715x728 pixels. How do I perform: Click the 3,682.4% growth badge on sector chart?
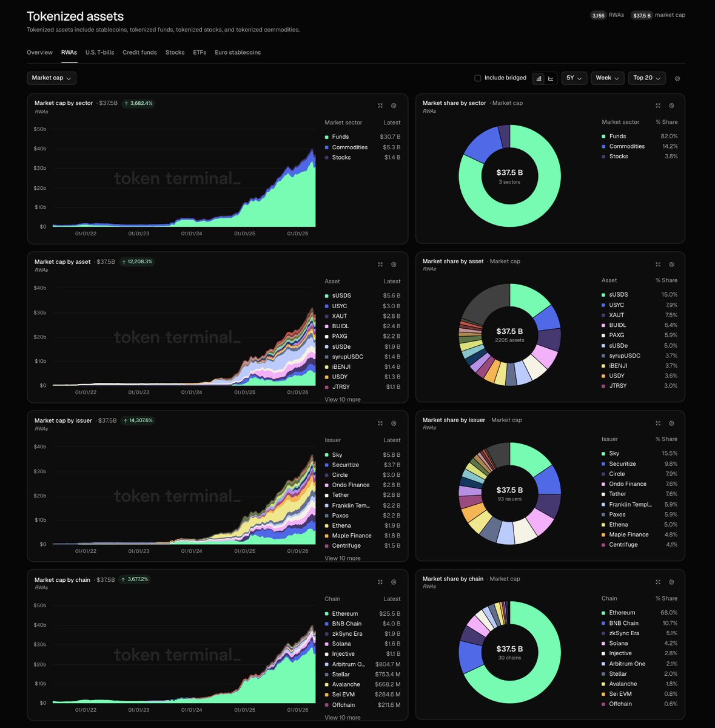point(138,104)
